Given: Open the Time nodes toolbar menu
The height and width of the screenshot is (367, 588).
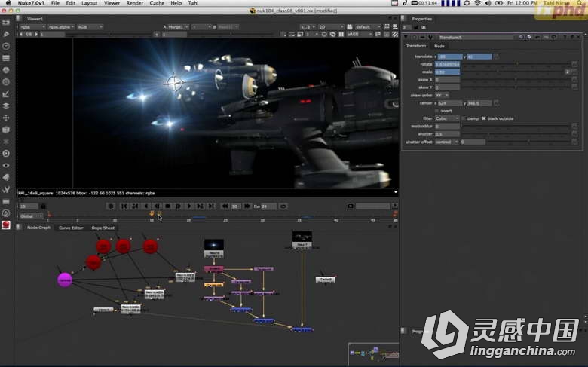Looking at the screenshot, I should click(x=6, y=46).
